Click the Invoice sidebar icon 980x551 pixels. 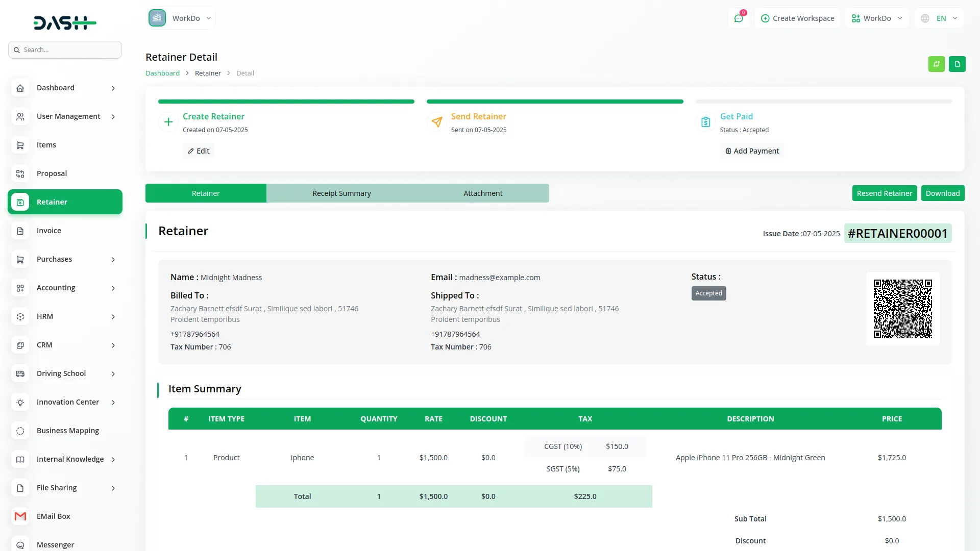20,231
